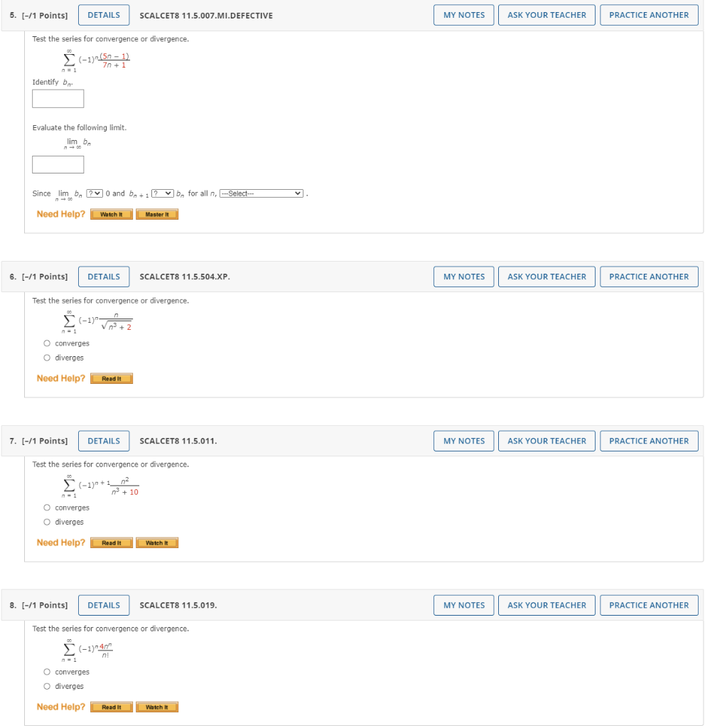Open DETAILS for problem 5

103,14
